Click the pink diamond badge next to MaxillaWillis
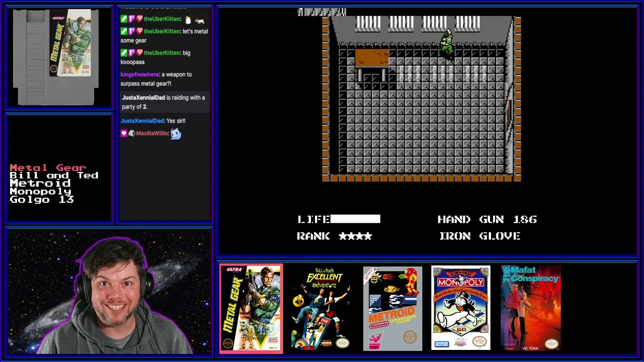 coord(124,133)
